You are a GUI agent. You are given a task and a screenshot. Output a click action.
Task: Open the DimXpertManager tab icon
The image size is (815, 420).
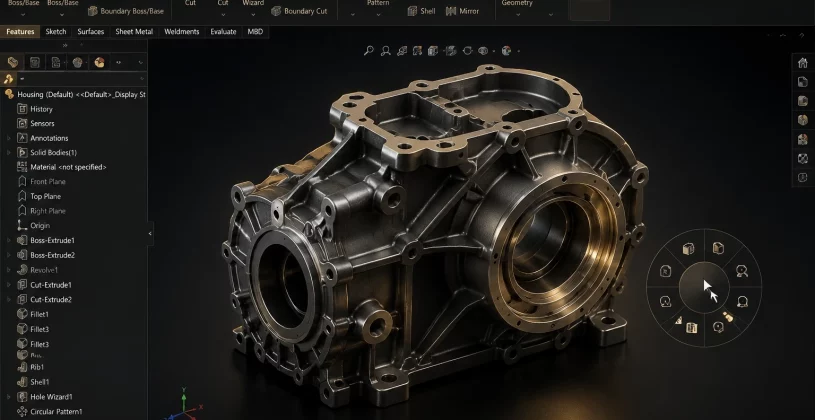[x=77, y=63]
